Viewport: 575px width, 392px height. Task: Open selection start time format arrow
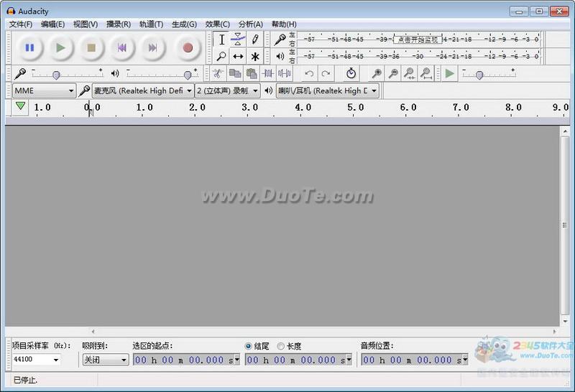[237, 360]
